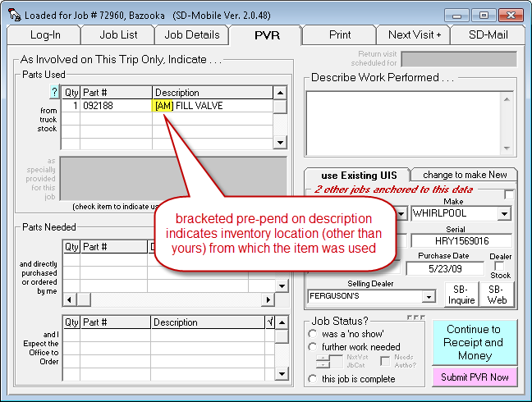532x402 pixels.
Task: Click the blue question mark help icon
Action: pos(55,93)
